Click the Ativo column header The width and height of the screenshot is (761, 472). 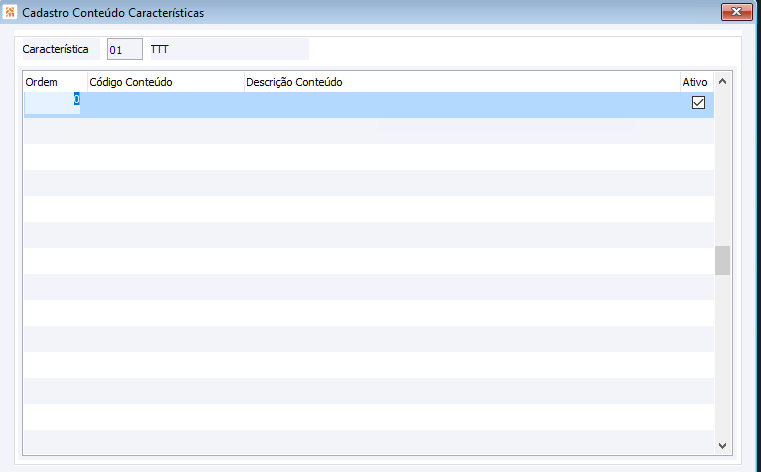[x=697, y=82]
